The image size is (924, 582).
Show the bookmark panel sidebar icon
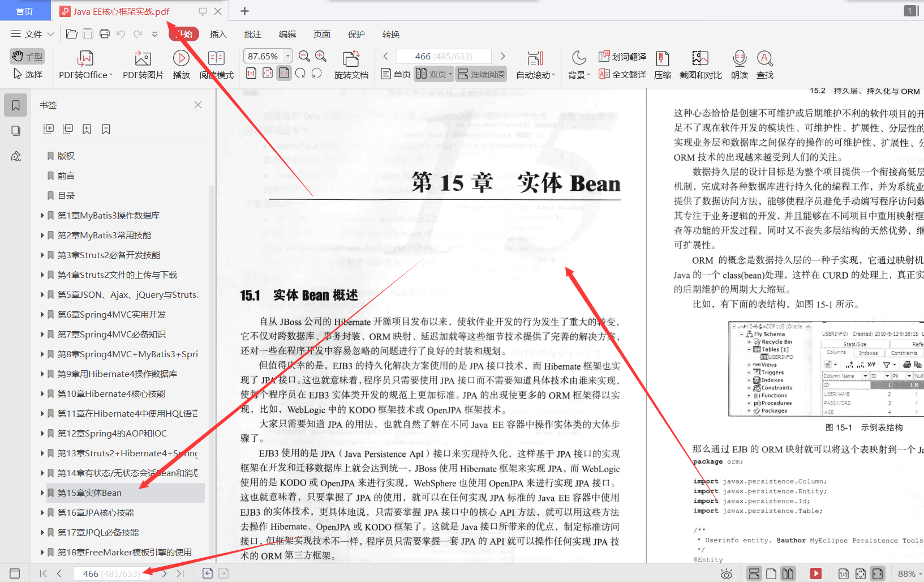tap(15, 105)
